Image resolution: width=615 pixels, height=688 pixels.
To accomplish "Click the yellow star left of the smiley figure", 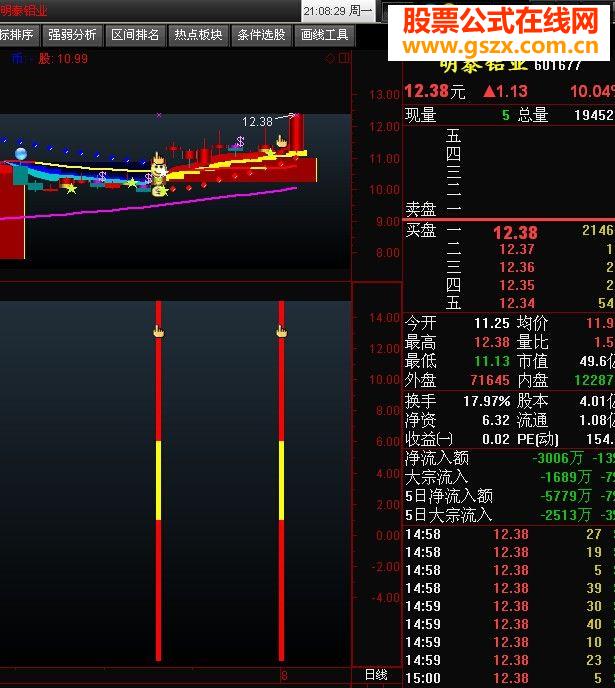I will tap(132, 183).
